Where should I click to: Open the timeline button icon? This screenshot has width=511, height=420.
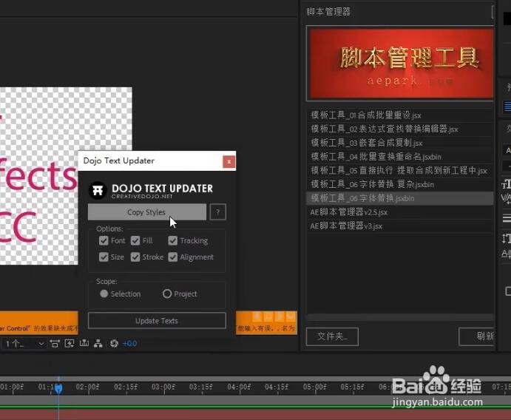point(84,343)
